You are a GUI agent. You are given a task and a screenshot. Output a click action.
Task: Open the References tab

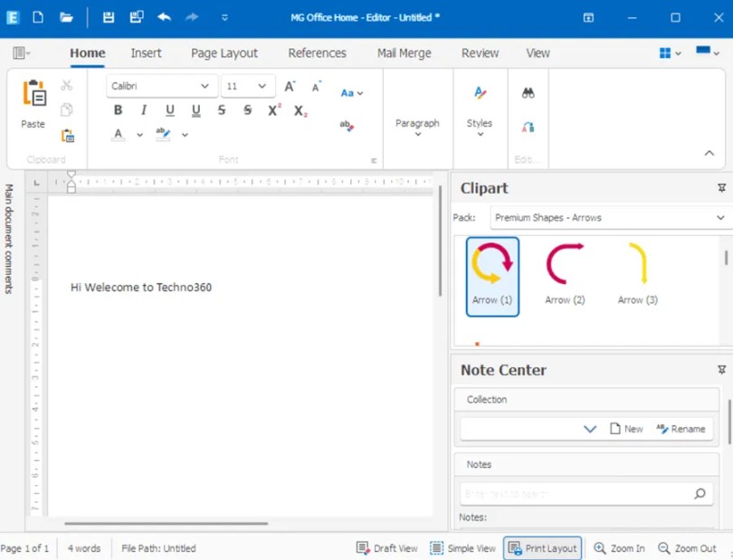click(x=317, y=53)
